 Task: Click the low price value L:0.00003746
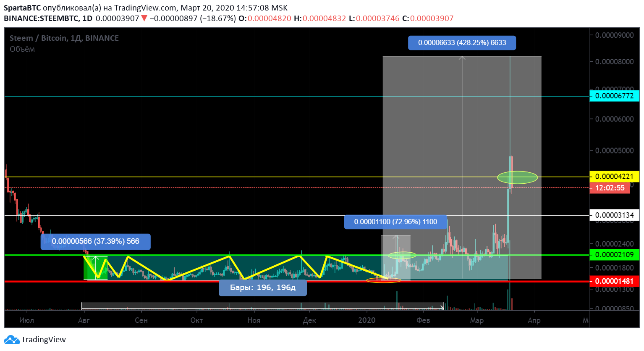click(374, 18)
